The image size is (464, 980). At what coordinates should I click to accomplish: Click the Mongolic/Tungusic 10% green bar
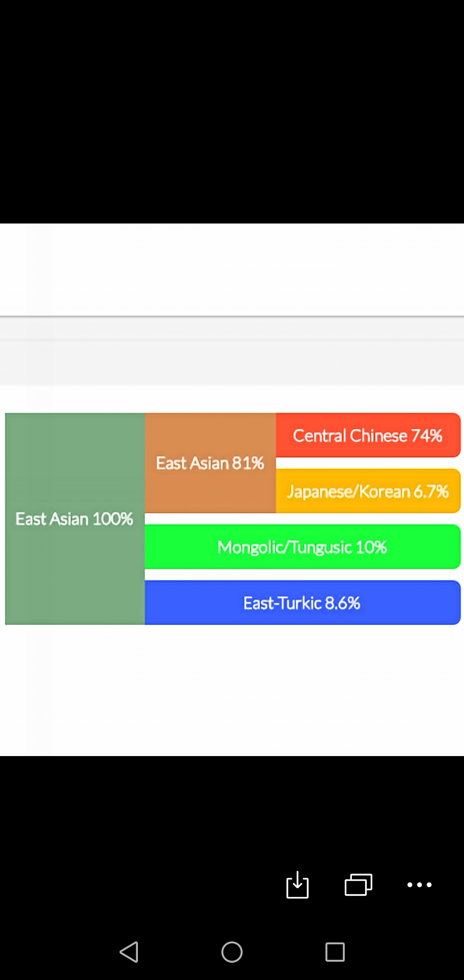[302, 547]
